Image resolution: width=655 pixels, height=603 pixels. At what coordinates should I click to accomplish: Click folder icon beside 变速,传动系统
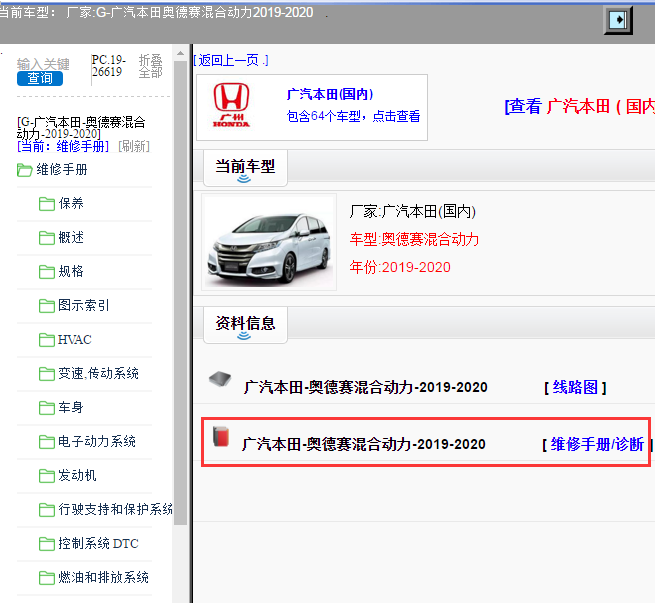47,374
